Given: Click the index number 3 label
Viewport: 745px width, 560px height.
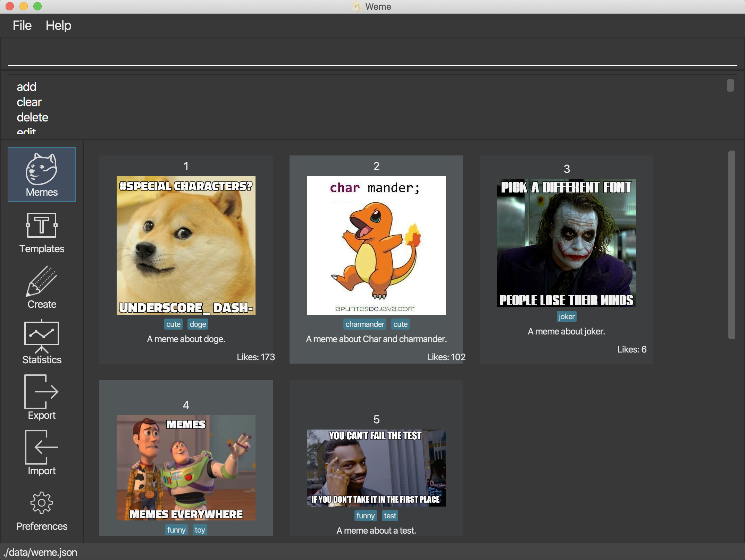Looking at the screenshot, I should click(567, 169).
